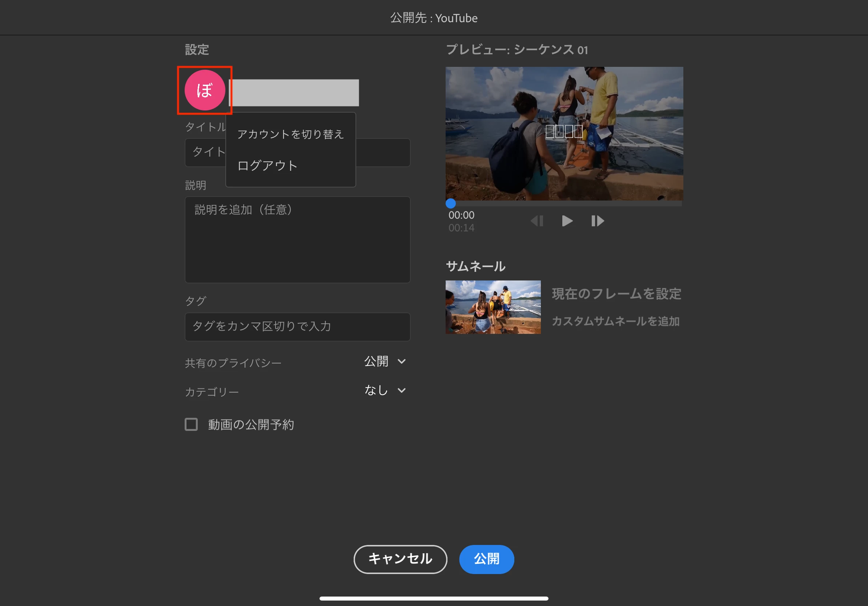Select アカウントを切り替え menu item
The image size is (868, 606).
point(290,134)
